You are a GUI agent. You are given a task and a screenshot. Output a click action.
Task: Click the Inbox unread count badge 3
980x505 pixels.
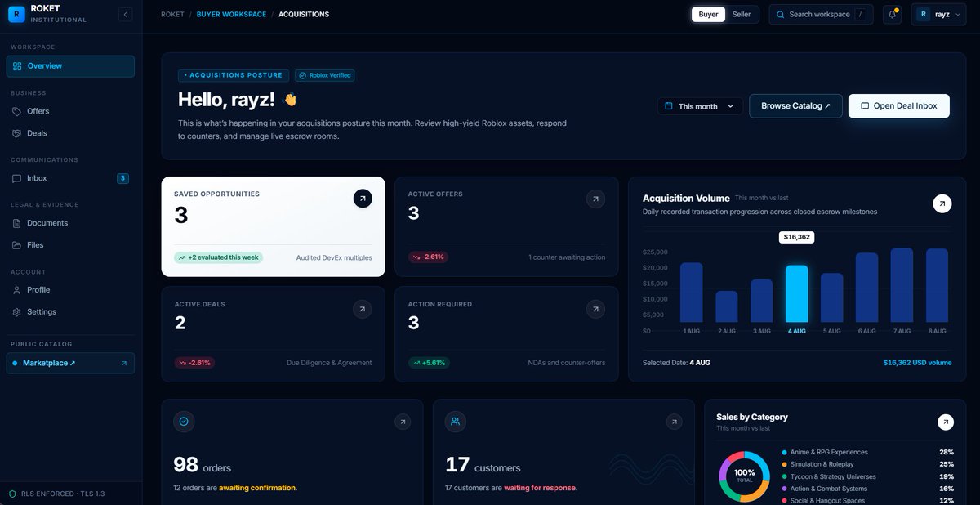[122, 178]
